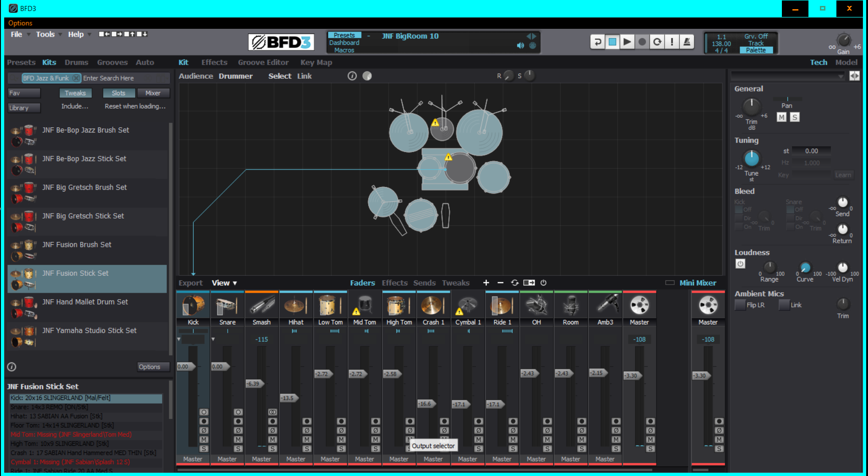The width and height of the screenshot is (868, 476).
Task: Click the Kick drum channel icon
Action: pyautogui.click(x=193, y=306)
